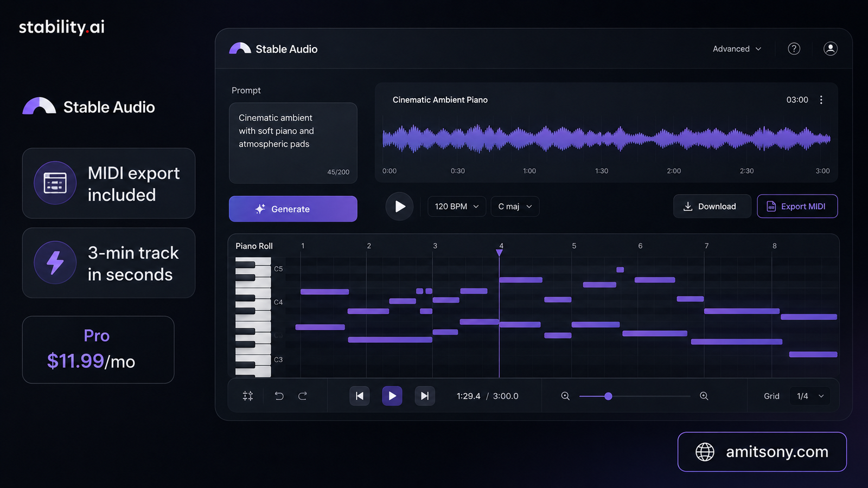Image resolution: width=868 pixels, height=488 pixels.
Task: Click the Download button
Action: (x=712, y=207)
